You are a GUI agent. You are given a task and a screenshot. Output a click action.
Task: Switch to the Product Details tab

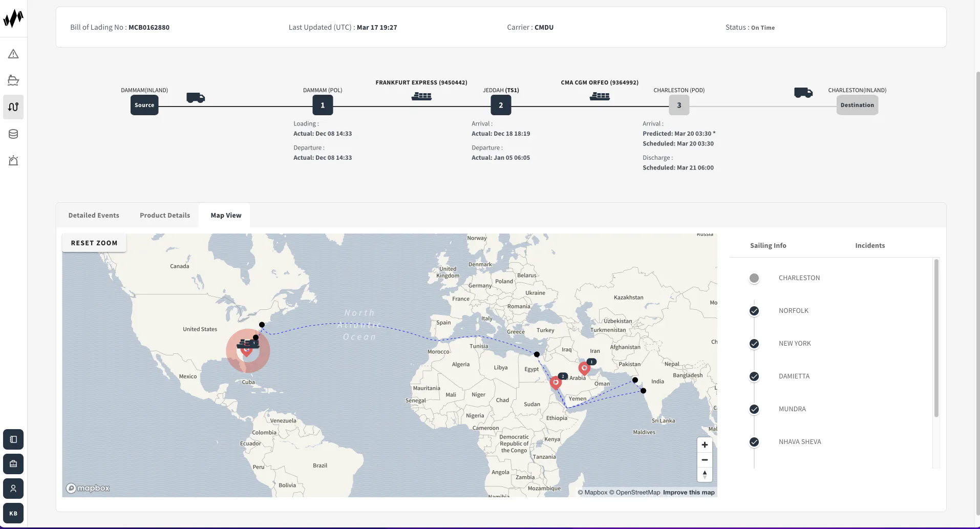point(165,216)
